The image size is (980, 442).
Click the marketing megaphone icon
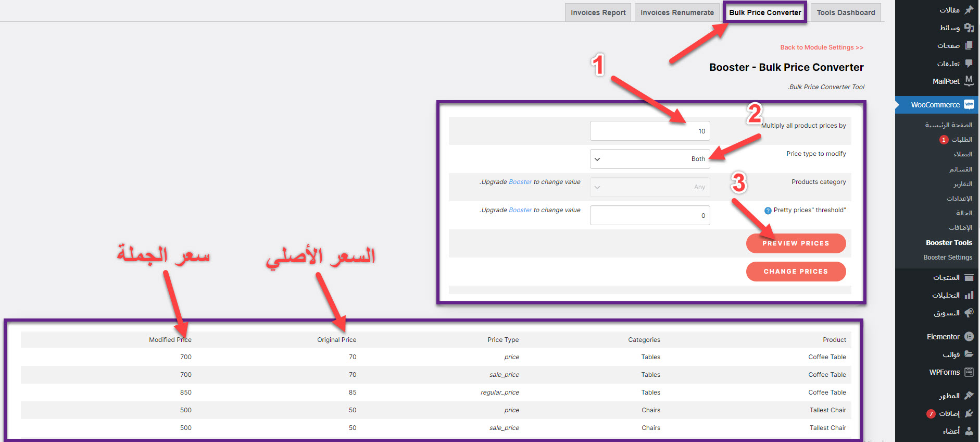tap(969, 313)
